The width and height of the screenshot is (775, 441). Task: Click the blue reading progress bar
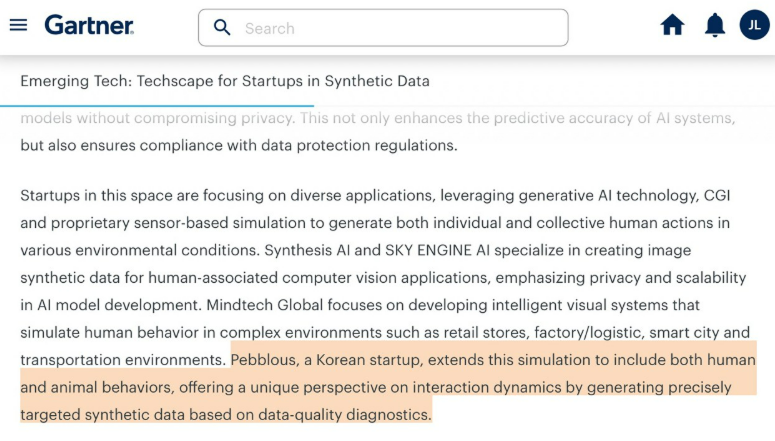[x=157, y=105]
